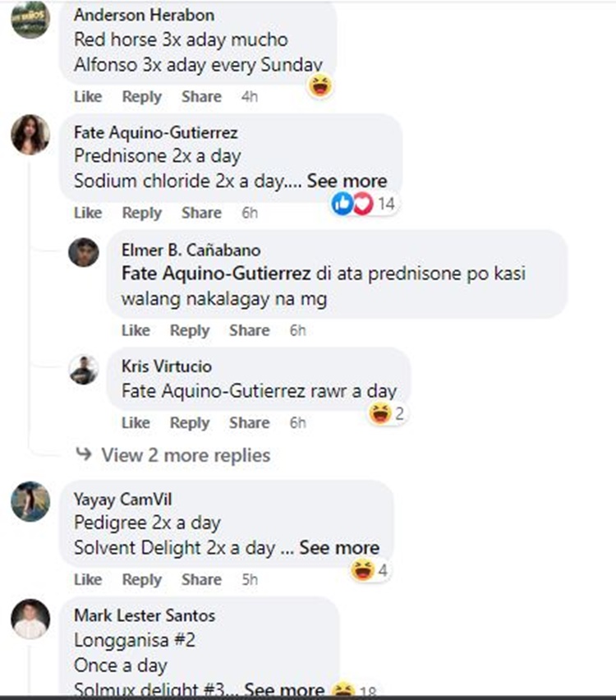Like Anderson Herabon's comment

pyautogui.click(x=88, y=96)
